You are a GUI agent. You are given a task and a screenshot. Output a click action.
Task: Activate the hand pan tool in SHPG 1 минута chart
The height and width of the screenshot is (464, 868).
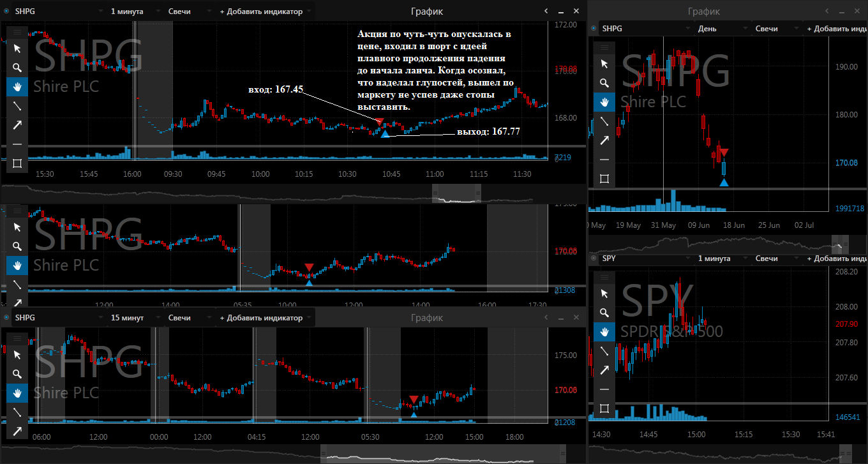click(x=17, y=86)
